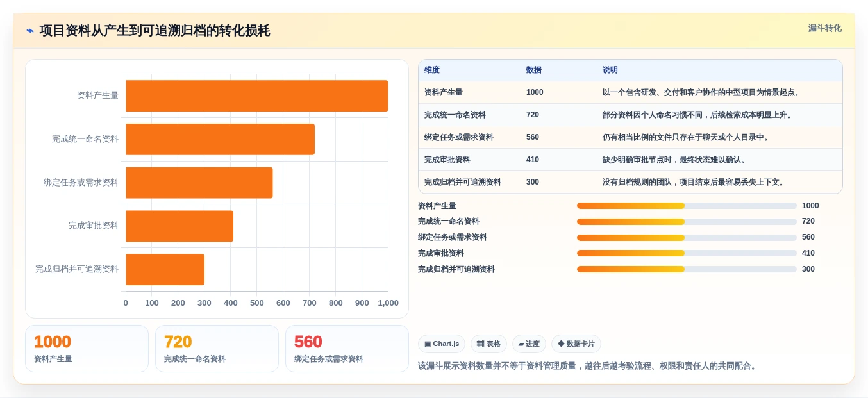Click the 410 value in the table

point(533,160)
